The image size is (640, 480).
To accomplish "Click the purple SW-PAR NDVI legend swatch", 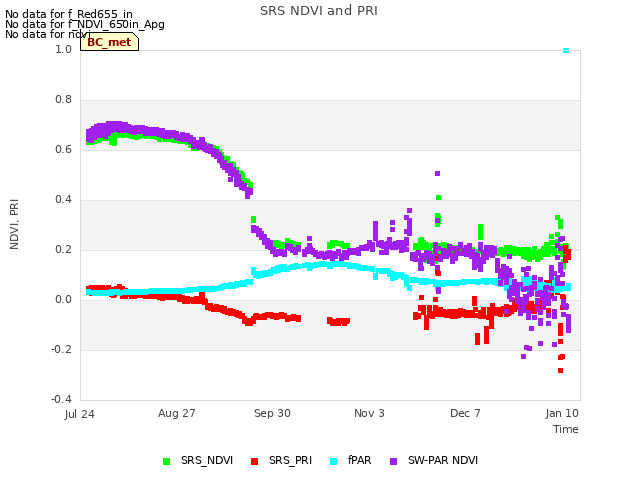I will (x=393, y=461).
